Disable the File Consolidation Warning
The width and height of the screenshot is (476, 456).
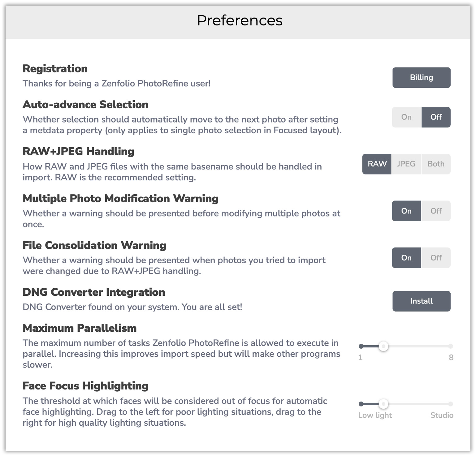point(435,257)
